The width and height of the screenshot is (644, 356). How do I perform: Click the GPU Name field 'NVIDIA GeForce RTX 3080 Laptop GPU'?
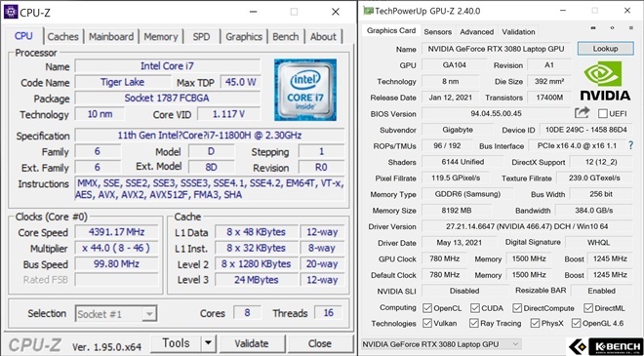click(496, 49)
